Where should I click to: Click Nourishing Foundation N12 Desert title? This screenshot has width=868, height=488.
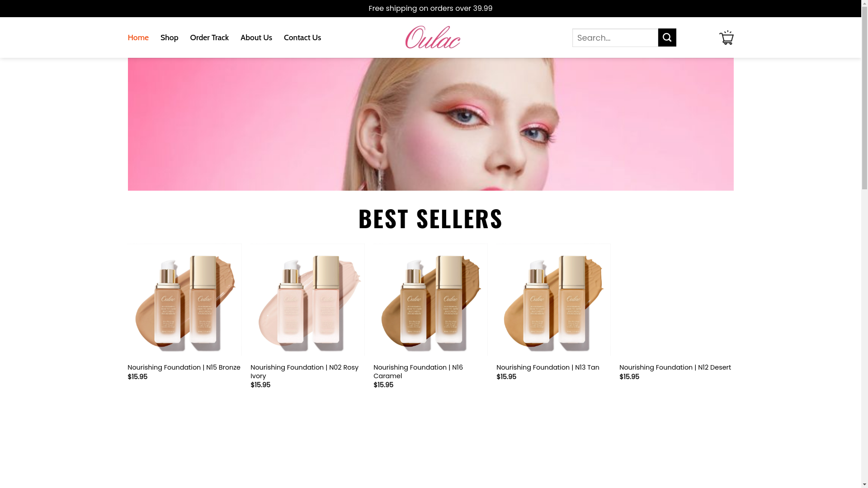point(675,367)
